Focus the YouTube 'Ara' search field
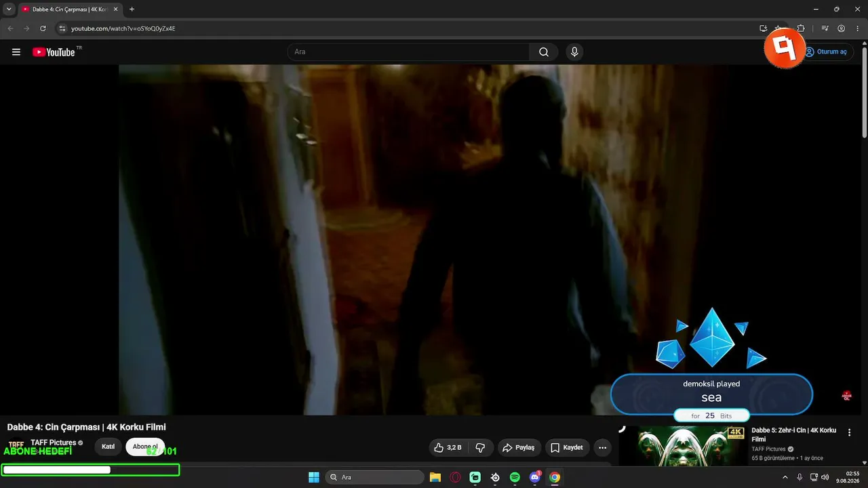The height and width of the screenshot is (488, 868). tap(408, 52)
